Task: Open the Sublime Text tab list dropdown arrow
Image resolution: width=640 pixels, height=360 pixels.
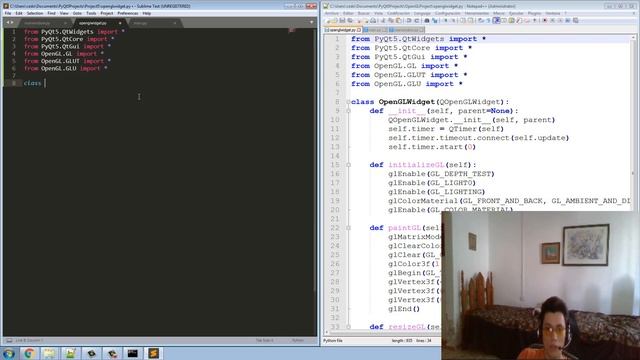Action: click(x=311, y=22)
